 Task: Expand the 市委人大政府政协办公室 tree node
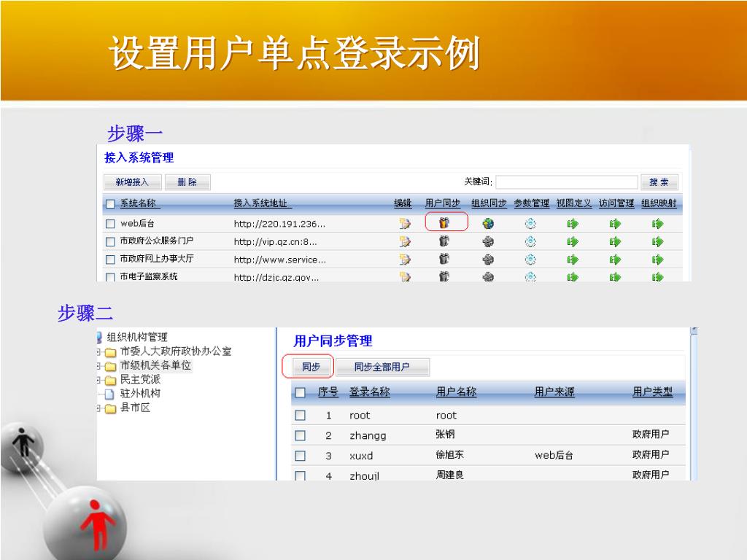point(99,352)
